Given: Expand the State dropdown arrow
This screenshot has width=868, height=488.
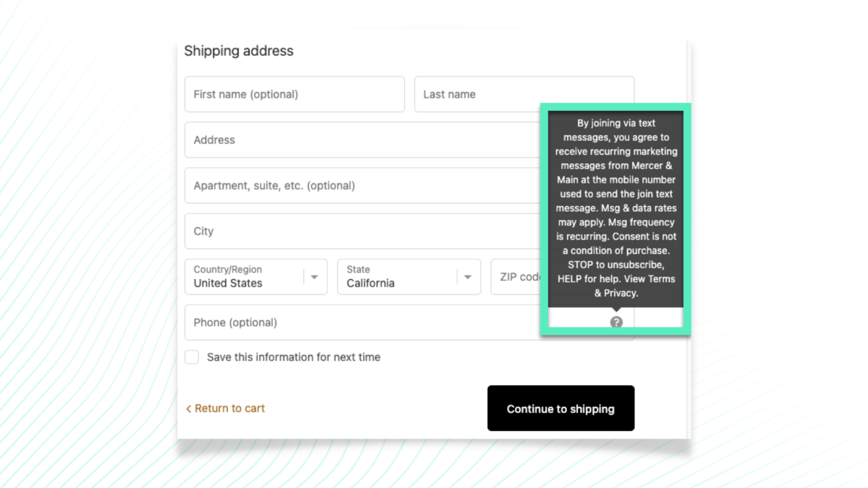Looking at the screenshot, I should [x=467, y=277].
